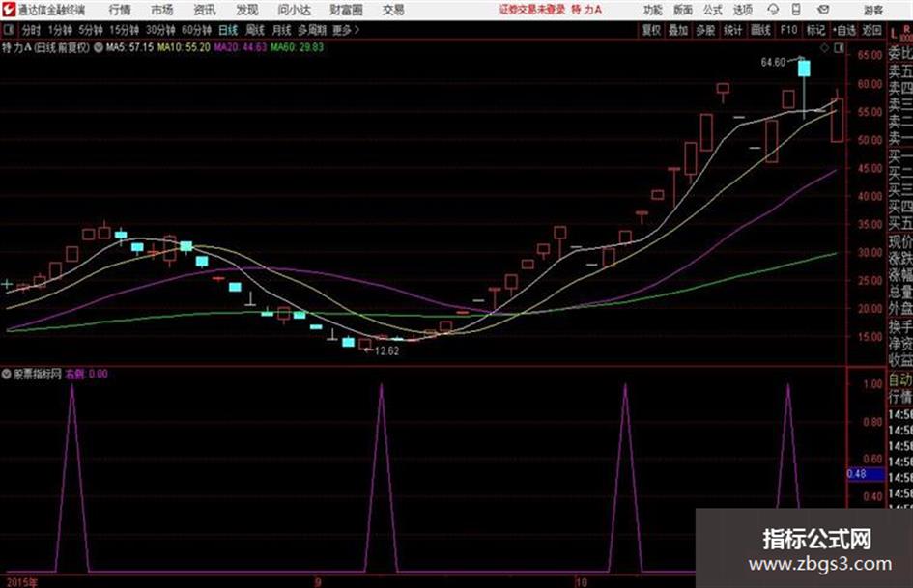Open the 选项 menu
The height and width of the screenshot is (588, 913).
click(x=743, y=10)
